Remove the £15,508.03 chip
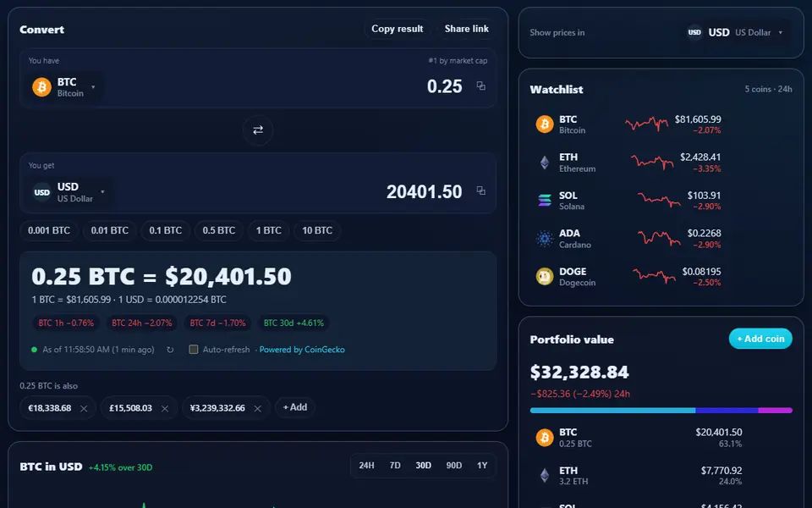The width and height of the screenshot is (812, 508). (x=165, y=408)
